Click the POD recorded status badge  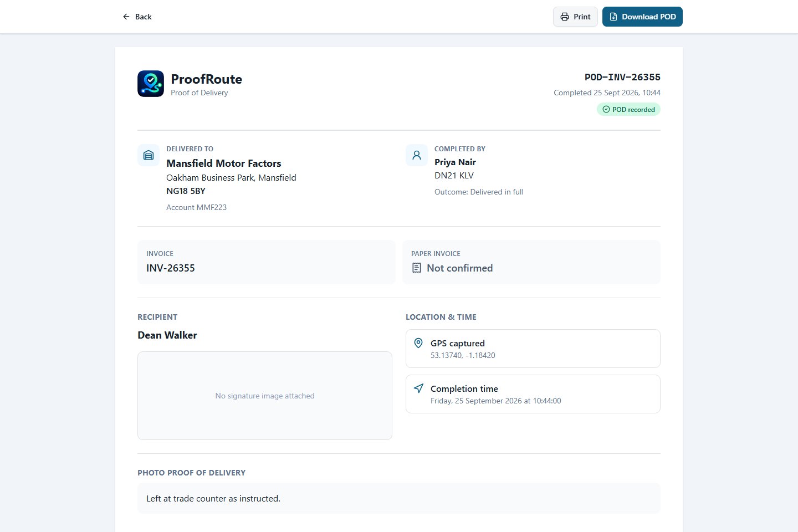(628, 109)
